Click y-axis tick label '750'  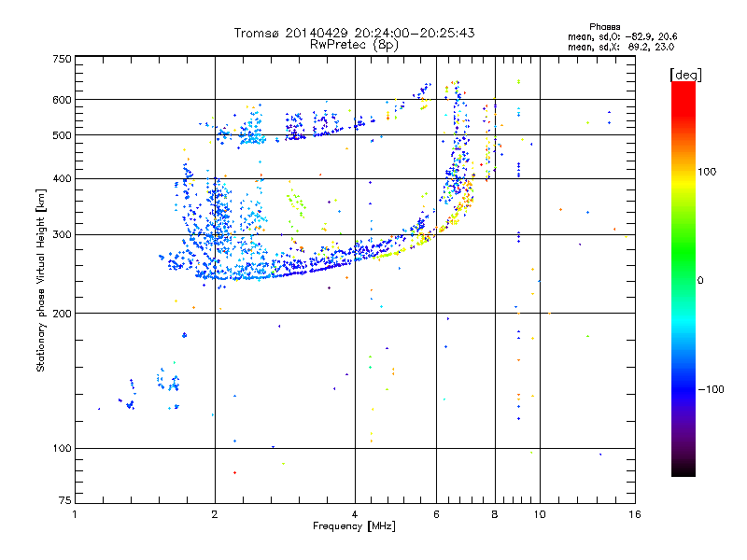(62, 59)
